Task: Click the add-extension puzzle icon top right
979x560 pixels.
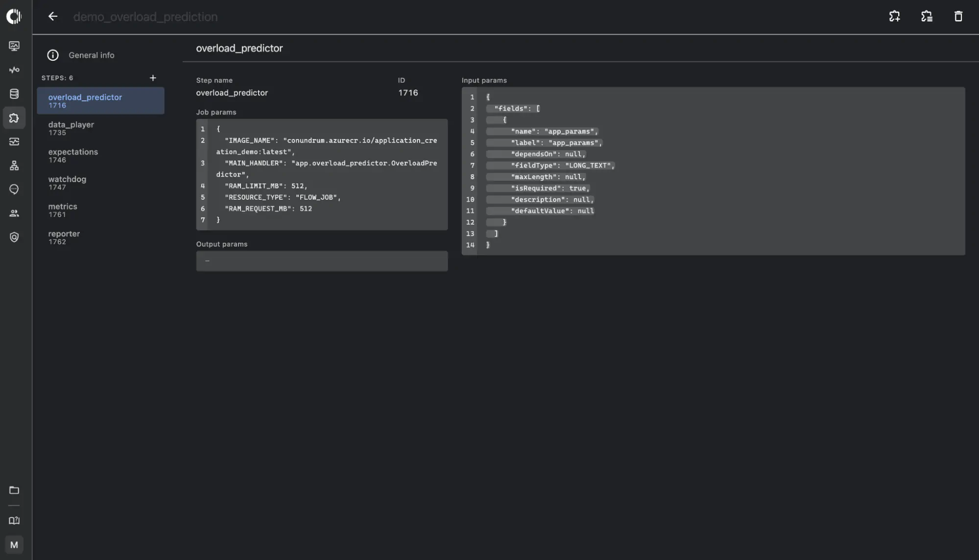Action: (894, 16)
